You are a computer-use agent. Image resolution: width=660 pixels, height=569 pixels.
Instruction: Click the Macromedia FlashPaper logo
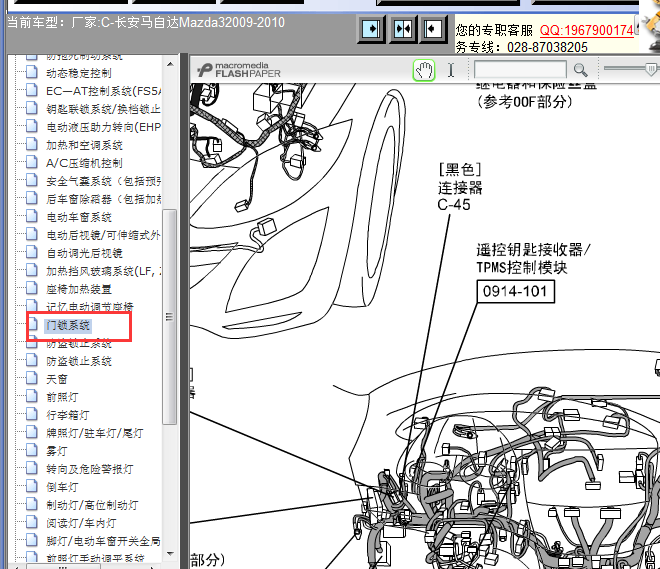(239, 70)
